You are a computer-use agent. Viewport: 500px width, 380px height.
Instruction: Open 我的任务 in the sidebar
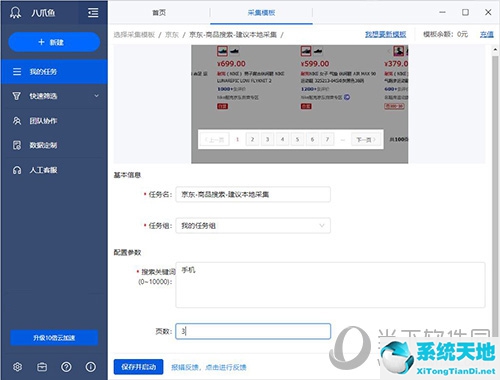(54, 72)
